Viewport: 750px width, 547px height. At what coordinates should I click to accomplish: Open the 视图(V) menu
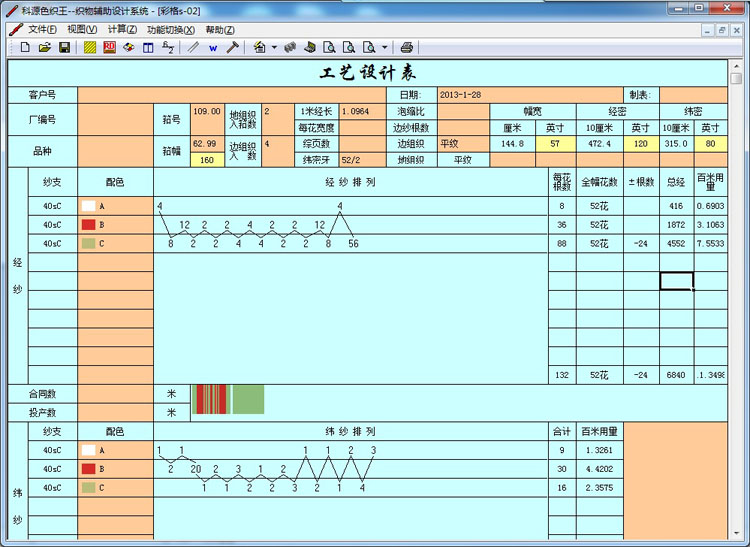[82, 30]
